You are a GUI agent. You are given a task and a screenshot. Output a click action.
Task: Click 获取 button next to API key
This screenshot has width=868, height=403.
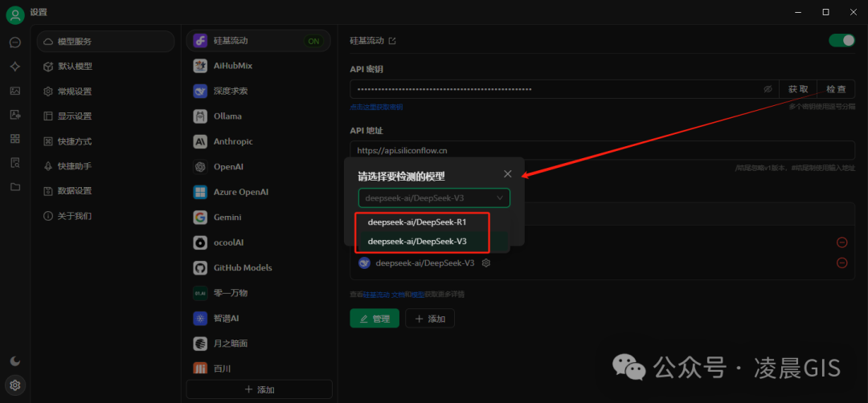(x=798, y=89)
